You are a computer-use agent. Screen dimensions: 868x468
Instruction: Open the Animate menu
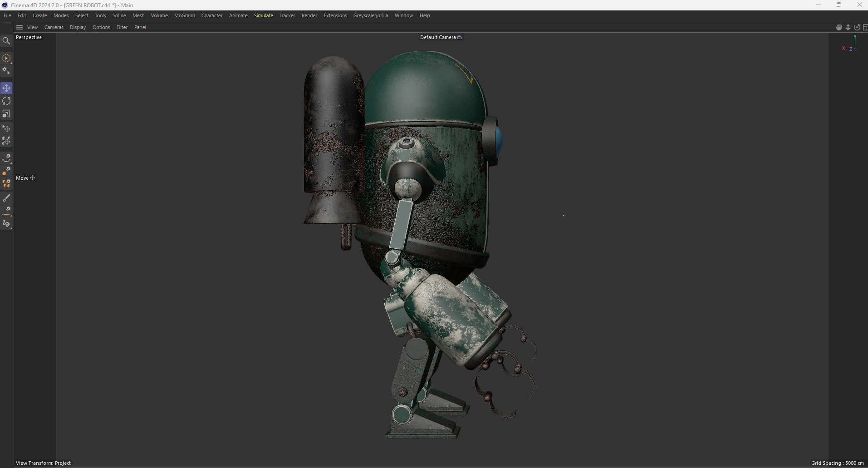click(x=238, y=15)
